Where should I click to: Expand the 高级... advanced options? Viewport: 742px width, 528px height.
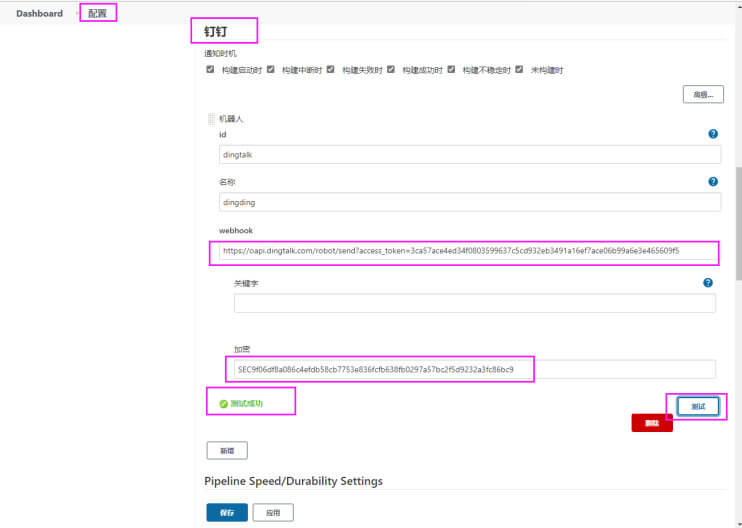point(703,95)
